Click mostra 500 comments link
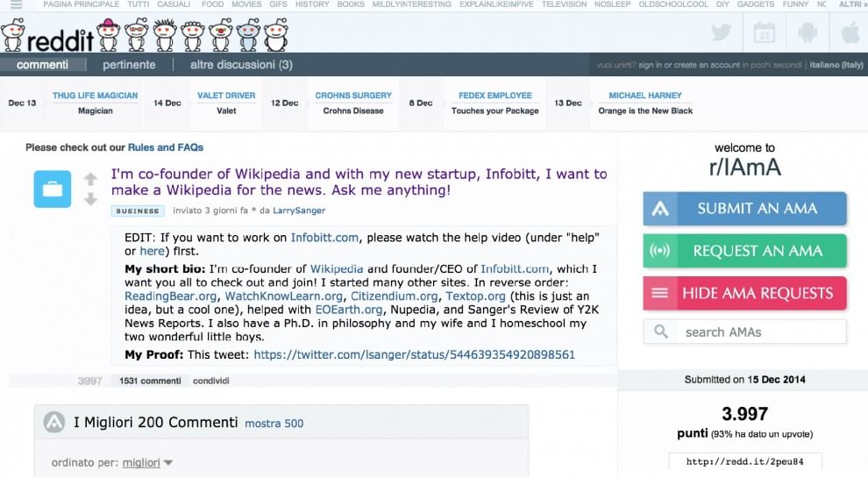 pos(274,423)
